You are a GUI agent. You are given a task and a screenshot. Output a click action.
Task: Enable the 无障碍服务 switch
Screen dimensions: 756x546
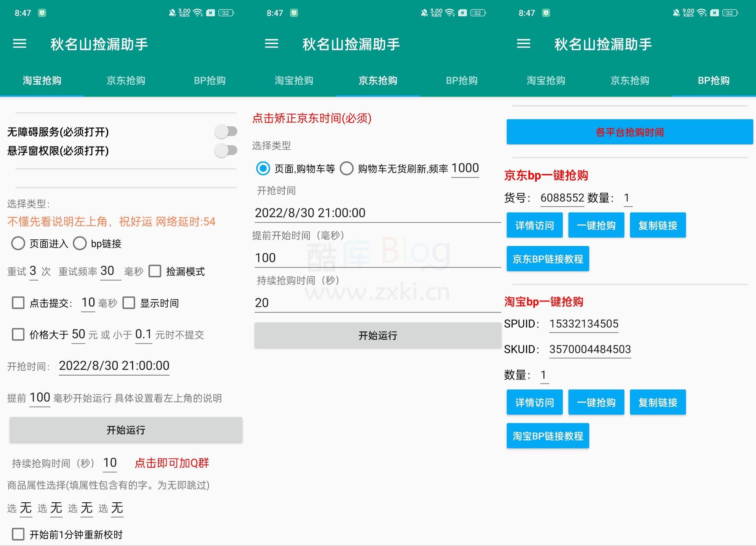[225, 131]
